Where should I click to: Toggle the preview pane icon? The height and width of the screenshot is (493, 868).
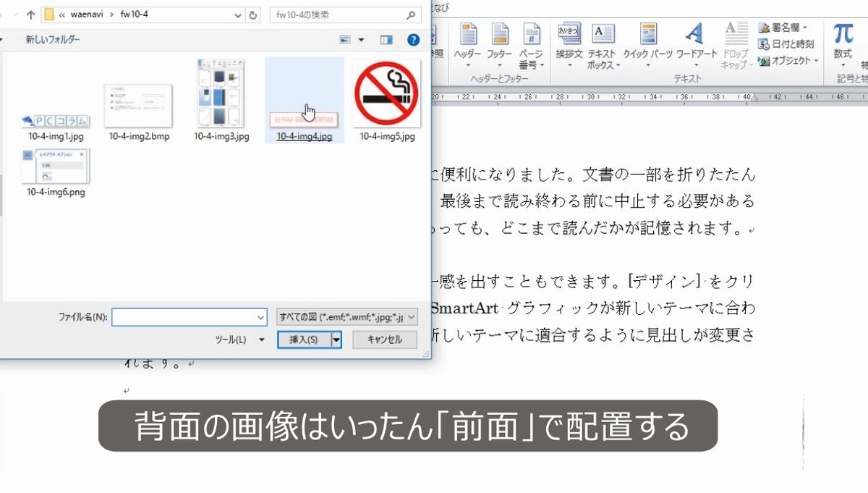386,40
